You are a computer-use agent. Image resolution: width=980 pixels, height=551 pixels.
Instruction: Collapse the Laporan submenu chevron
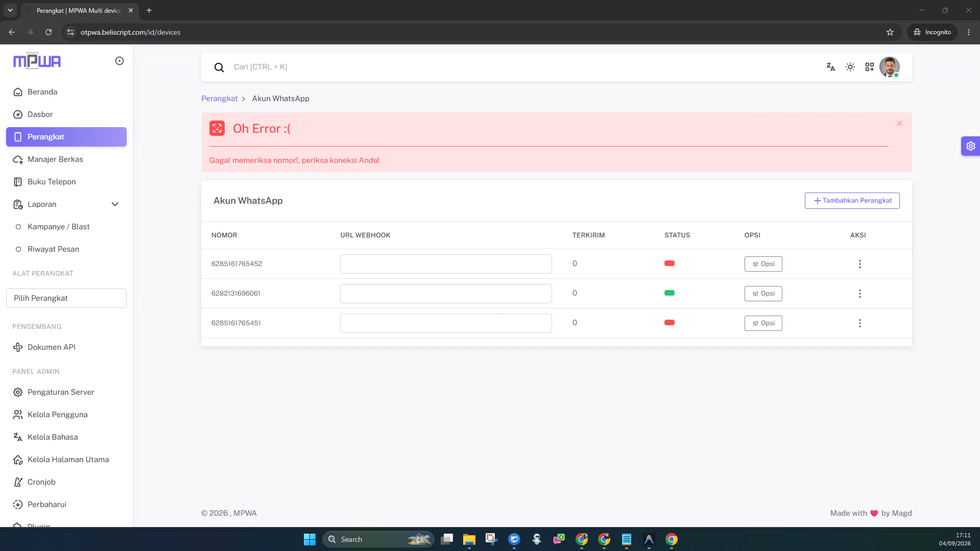[115, 204]
